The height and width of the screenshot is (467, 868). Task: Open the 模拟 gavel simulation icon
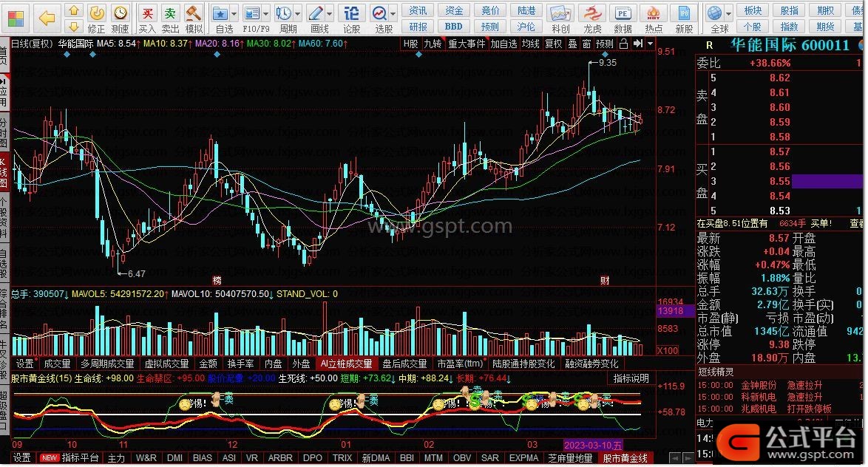point(193,13)
